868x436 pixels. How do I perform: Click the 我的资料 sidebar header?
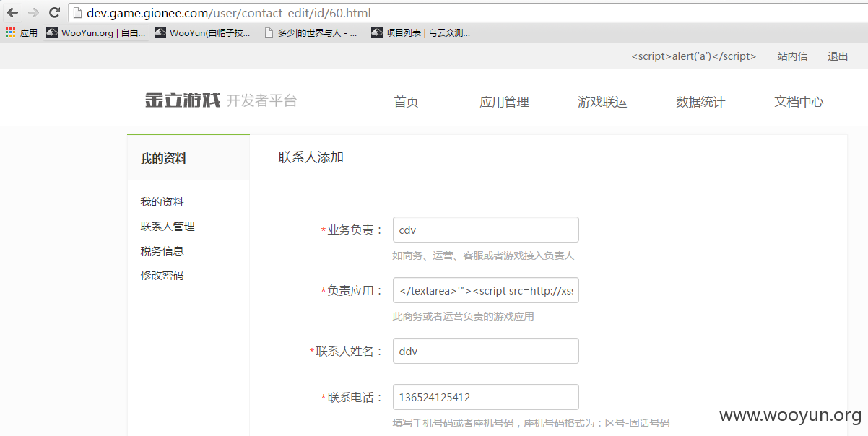[163, 158]
